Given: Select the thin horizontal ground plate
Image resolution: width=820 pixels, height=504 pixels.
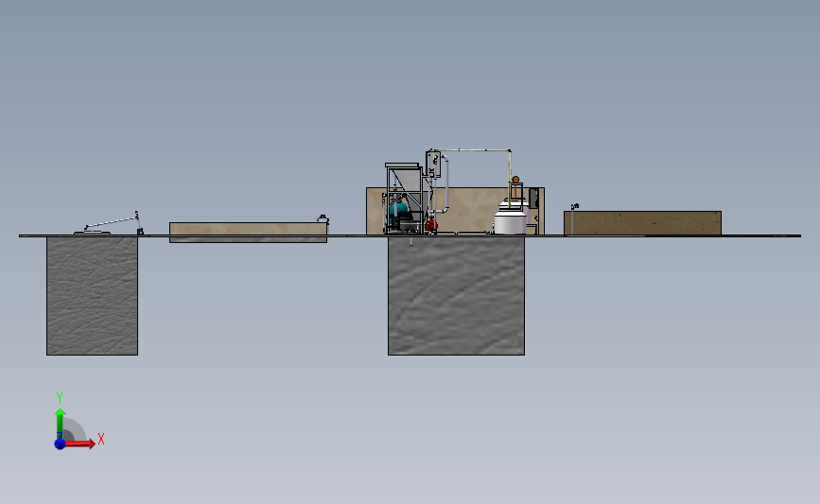Looking at the screenshot, I should click(x=410, y=235).
